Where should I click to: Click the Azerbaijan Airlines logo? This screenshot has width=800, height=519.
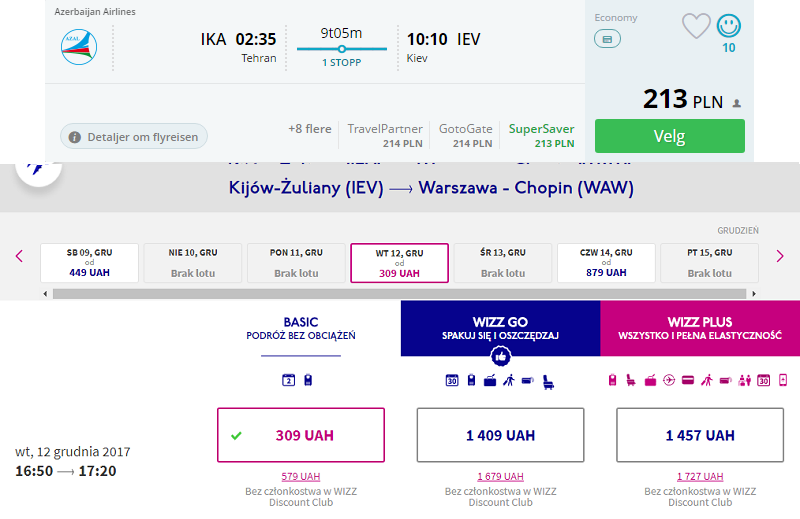pos(79,47)
